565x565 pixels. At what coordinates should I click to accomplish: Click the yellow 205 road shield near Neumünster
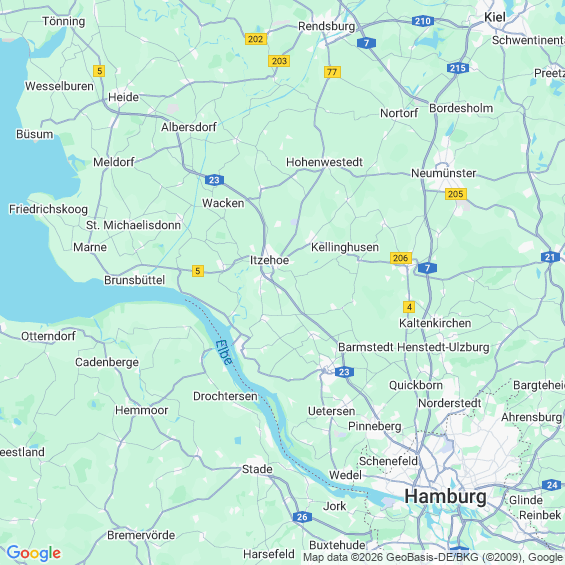coord(455,194)
